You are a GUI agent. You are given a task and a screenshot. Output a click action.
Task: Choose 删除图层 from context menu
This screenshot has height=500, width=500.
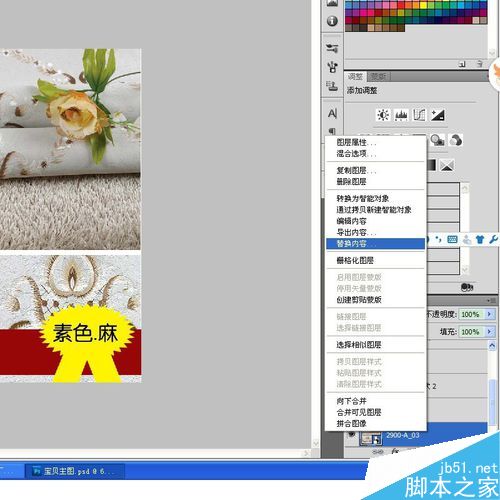pyautogui.click(x=376, y=182)
